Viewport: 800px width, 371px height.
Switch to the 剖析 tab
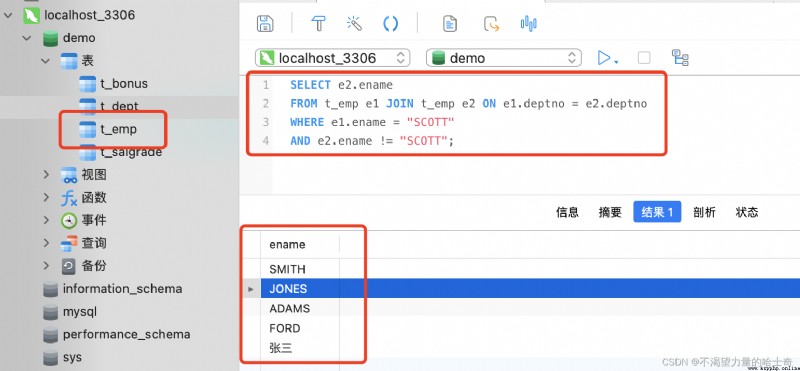(704, 212)
